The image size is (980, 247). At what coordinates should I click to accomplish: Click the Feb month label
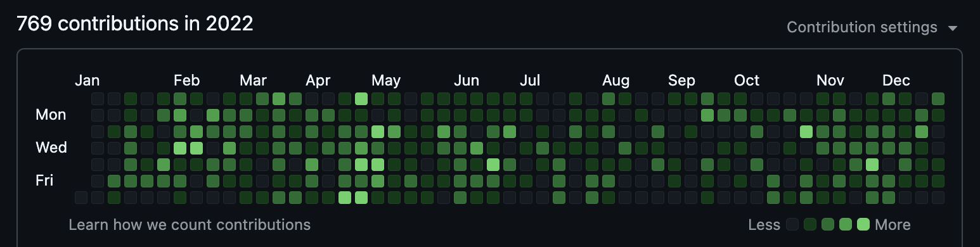pyautogui.click(x=187, y=80)
